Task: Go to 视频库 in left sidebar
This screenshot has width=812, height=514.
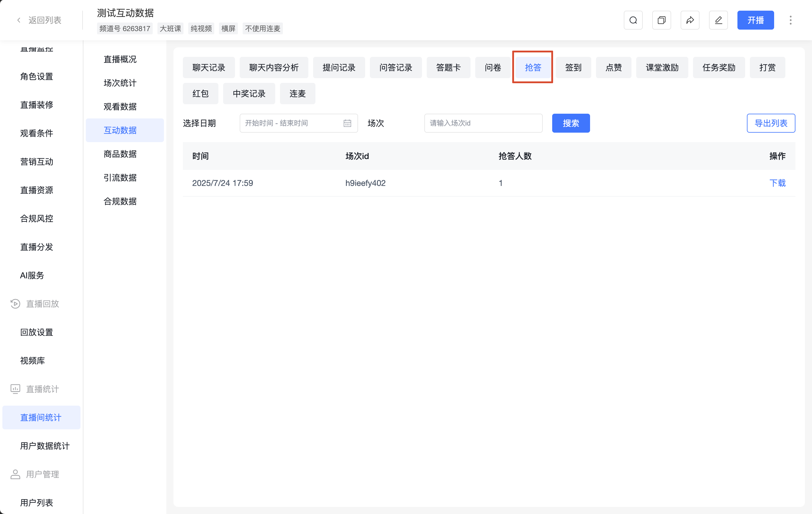Action: [x=32, y=361]
